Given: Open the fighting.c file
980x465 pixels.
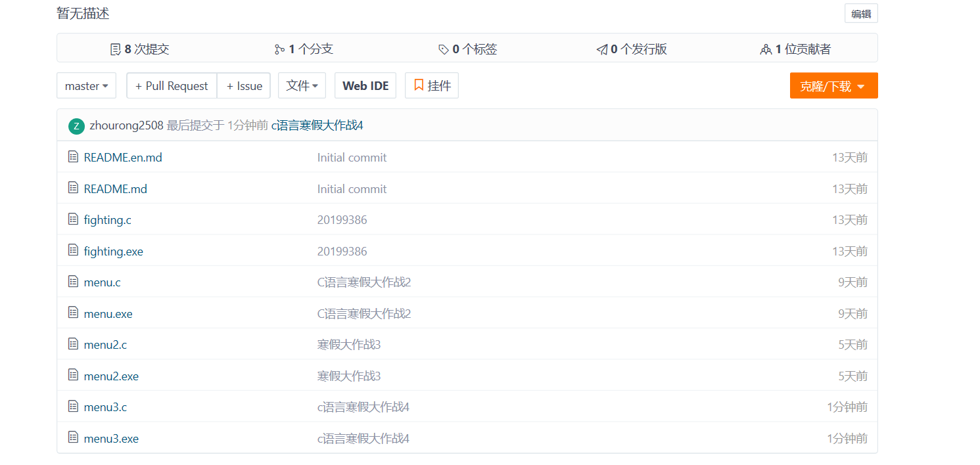Looking at the screenshot, I should pos(108,220).
